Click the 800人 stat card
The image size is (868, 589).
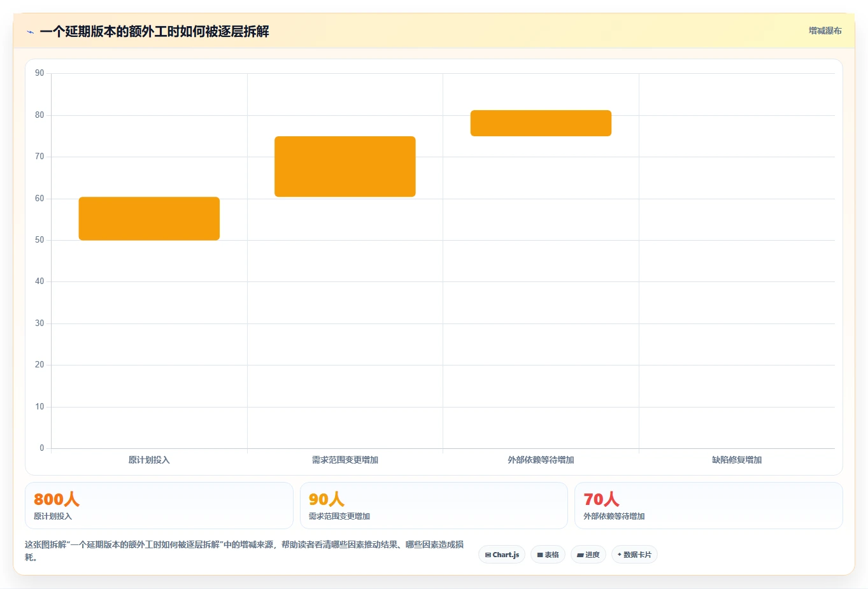(x=159, y=506)
